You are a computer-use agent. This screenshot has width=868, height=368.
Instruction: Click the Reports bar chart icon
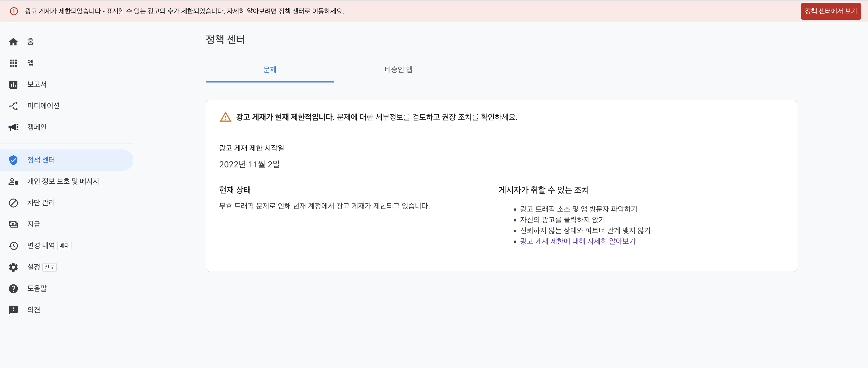[x=13, y=84]
